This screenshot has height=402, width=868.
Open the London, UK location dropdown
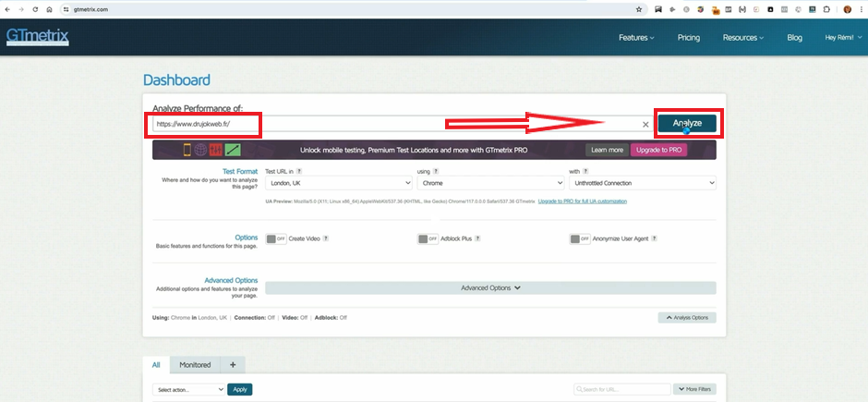coord(339,183)
